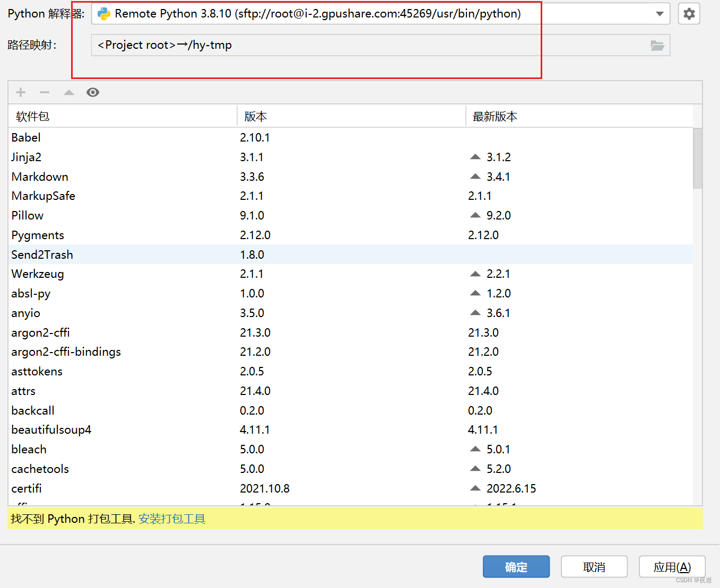Select the absl-py package row
The height and width of the screenshot is (588, 720).
point(351,294)
